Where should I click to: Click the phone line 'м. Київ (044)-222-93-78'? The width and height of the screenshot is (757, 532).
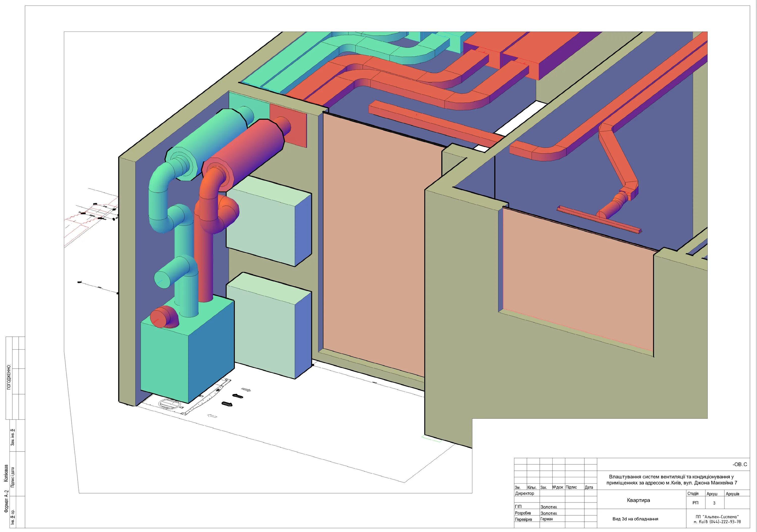pos(717,522)
